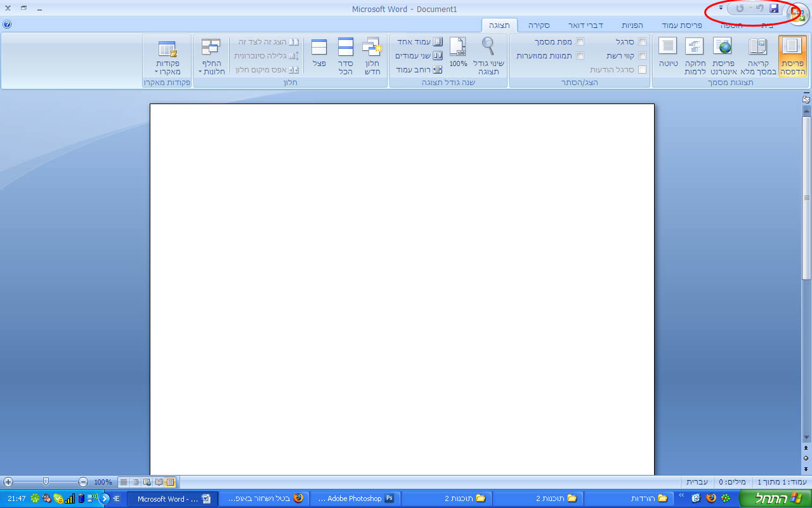The image size is (812, 508).
Task: Toggle the ruler icon above the vertical scrollbar
Action: [806, 100]
